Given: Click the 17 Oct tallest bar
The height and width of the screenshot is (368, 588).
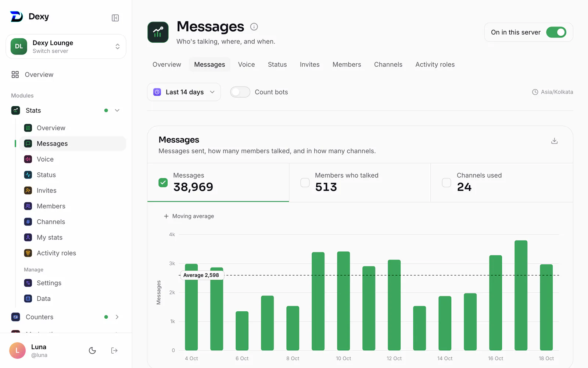Looking at the screenshot, I should [x=521, y=295].
